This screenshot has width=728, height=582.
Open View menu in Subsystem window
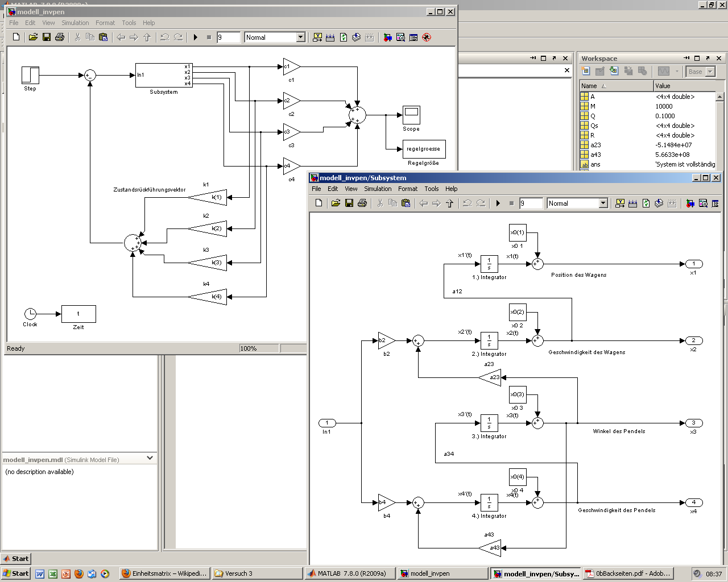click(351, 189)
